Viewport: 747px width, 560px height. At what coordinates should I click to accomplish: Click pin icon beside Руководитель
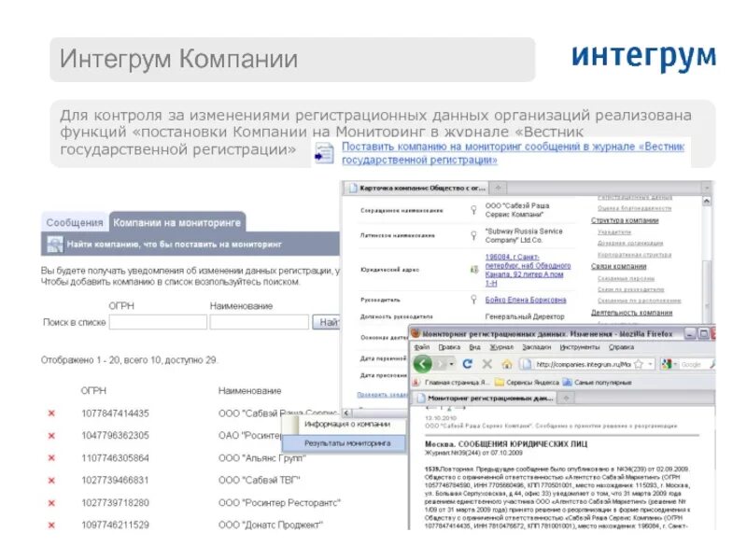click(473, 300)
